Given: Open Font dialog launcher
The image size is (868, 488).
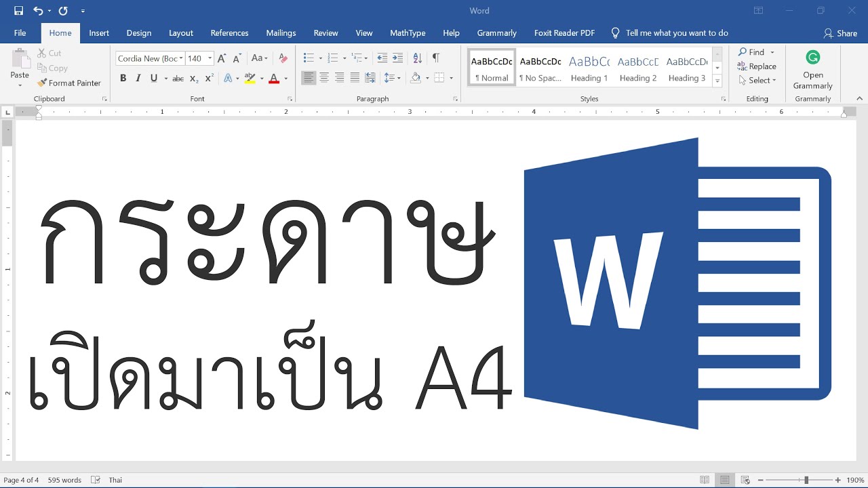Looking at the screenshot, I should pos(290,99).
